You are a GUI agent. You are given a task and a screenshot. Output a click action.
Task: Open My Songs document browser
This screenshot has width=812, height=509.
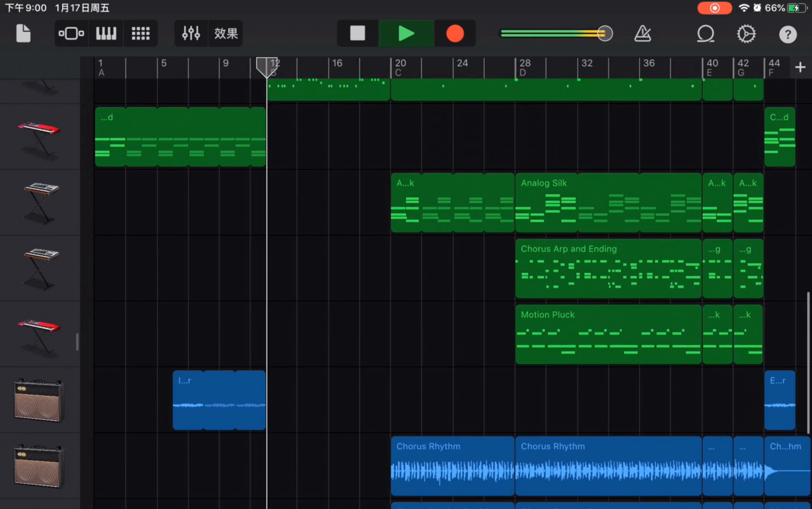tap(23, 34)
